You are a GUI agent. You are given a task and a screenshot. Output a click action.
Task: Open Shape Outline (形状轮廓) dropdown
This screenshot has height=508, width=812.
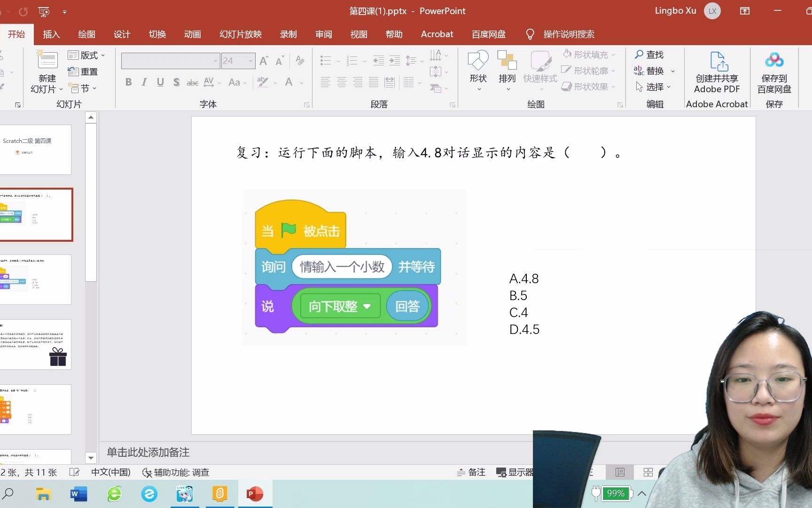[589, 71]
